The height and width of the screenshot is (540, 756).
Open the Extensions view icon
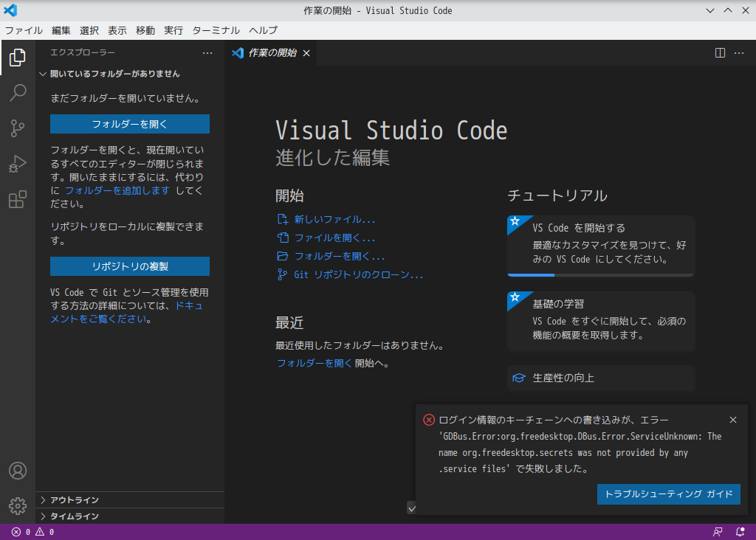click(x=18, y=199)
